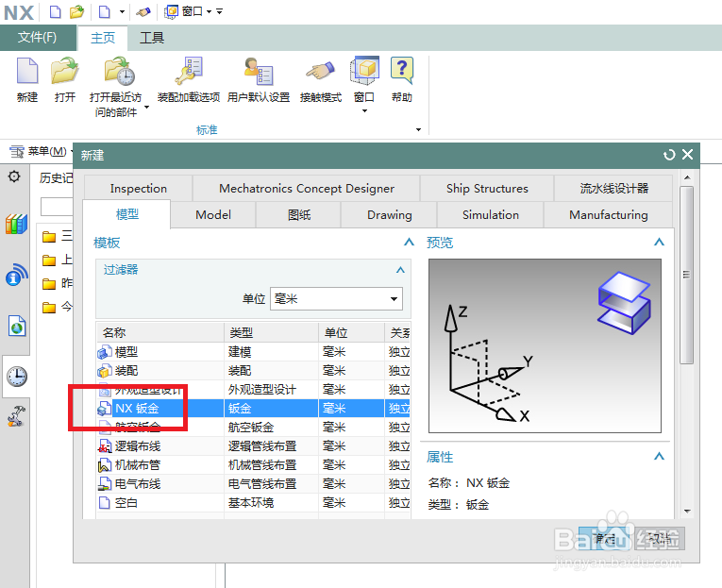Open the internet browser page icon in sidebar
This screenshot has height=588, width=722.
coord(17,326)
